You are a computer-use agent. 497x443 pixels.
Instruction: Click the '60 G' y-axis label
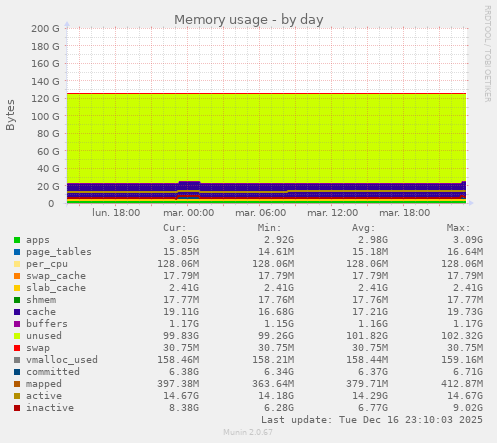(x=48, y=151)
